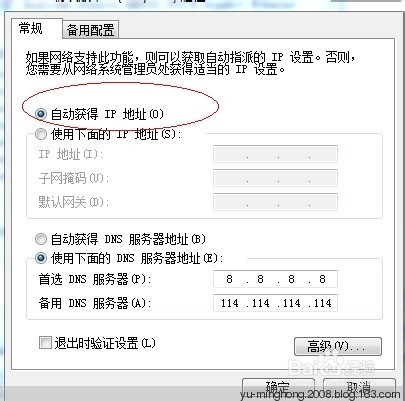Viewport: 405px width, 401px height.
Task: Click the 备用 DNS 服务器 address field
Action: (275, 303)
